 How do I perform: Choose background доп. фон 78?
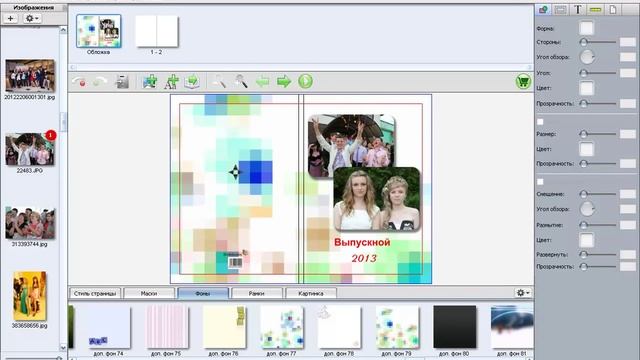[x=340, y=327]
